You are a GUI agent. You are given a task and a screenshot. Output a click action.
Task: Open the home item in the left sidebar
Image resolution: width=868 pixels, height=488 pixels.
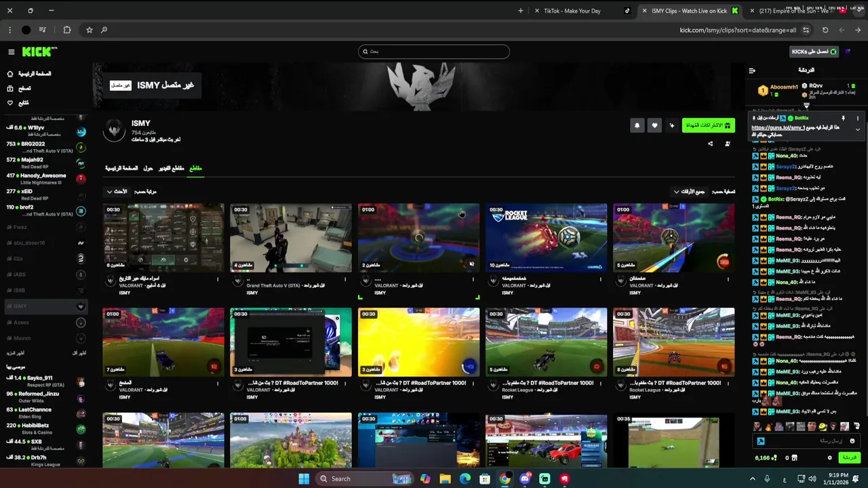click(29, 74)
